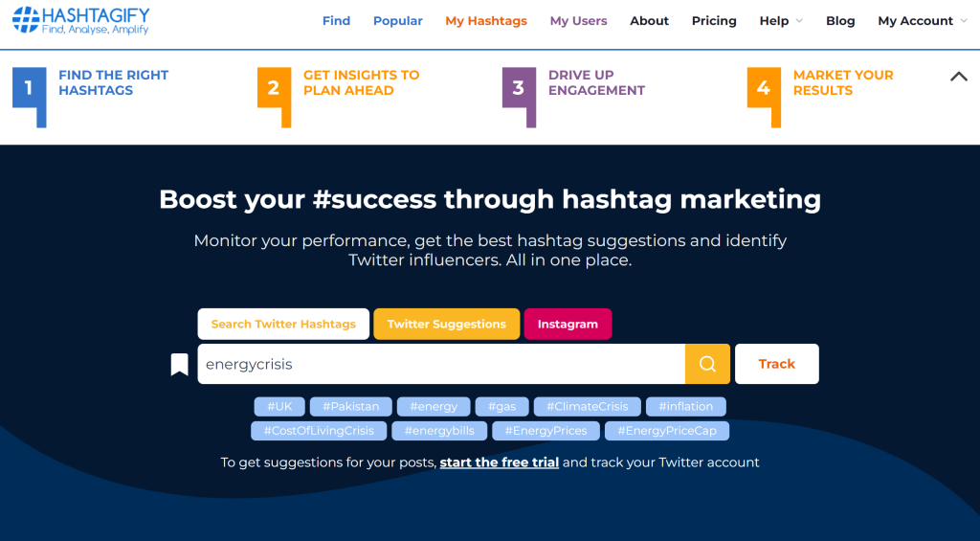Collapse the steps banner with chevron
The height and width of the screenshot is (541, 980).
[959, 77]
